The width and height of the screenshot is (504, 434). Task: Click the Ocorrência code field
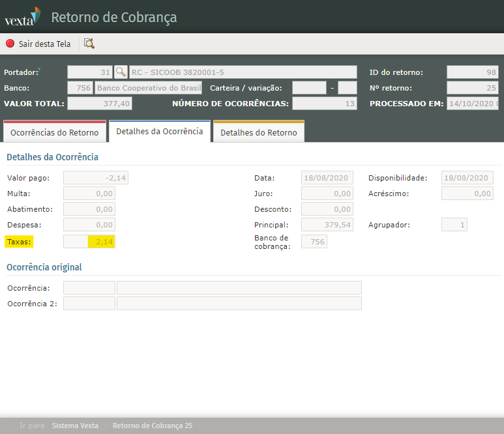pos(89,288)
